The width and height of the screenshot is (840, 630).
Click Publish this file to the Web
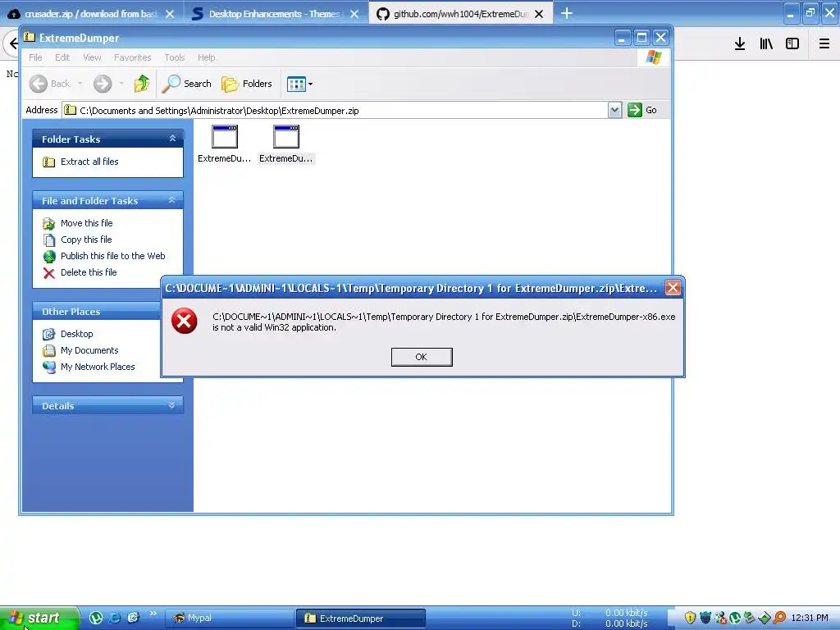pos(112,256)
